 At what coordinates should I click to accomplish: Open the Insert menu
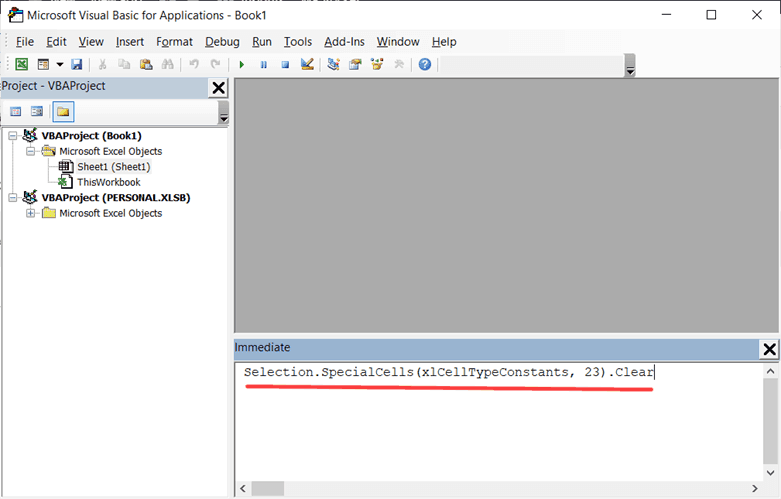[130, 42]
